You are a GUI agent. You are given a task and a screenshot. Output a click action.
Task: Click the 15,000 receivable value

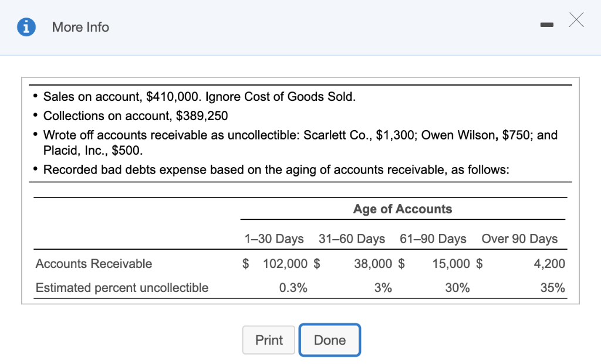(451, 264)
